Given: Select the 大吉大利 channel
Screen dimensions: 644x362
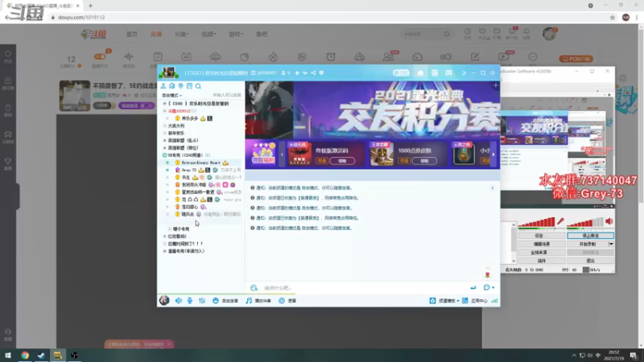Looking at the screenshot, I should (176, 125).
